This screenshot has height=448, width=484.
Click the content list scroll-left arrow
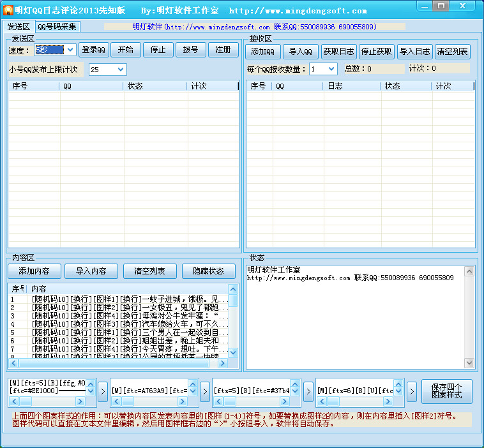pos(13,363)
